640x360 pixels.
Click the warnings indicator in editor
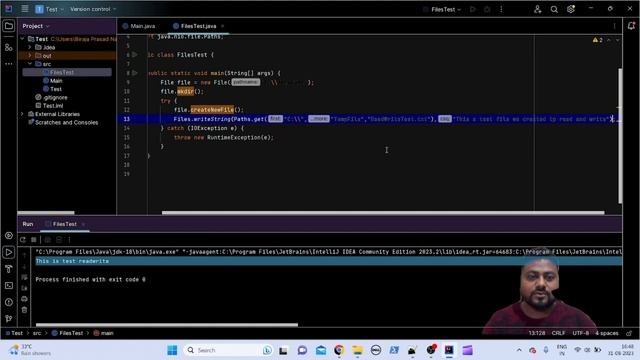pyautogui.click(x=598, y=40)
